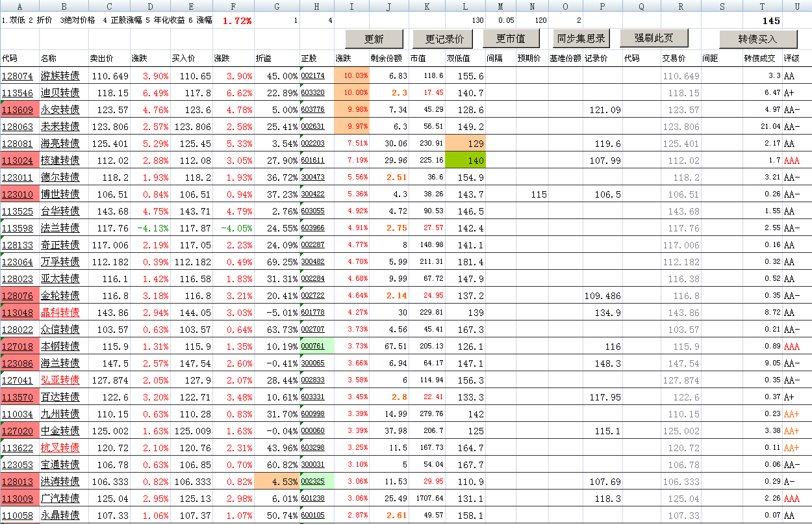Select column header F

tap(233, 6)
